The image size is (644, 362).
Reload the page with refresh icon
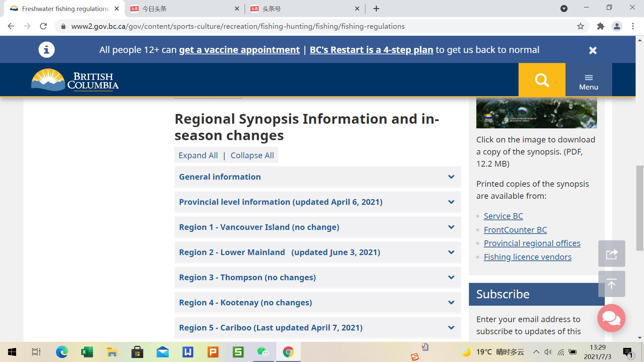click(43, 26)
